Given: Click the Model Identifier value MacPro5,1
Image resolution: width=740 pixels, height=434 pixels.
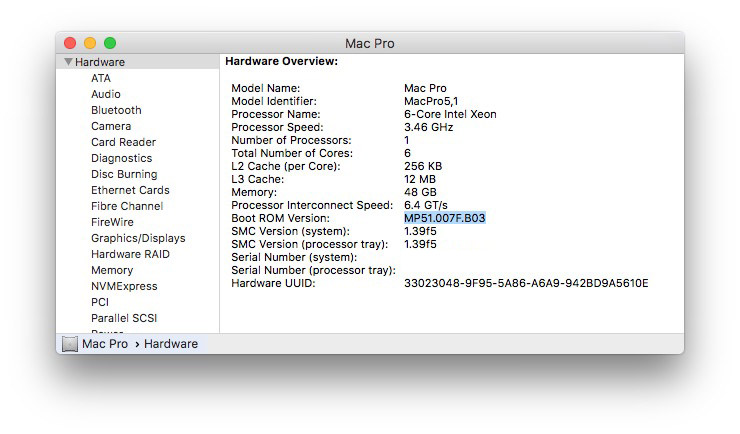Looking at the screenshot, I should tap(431, 101).
